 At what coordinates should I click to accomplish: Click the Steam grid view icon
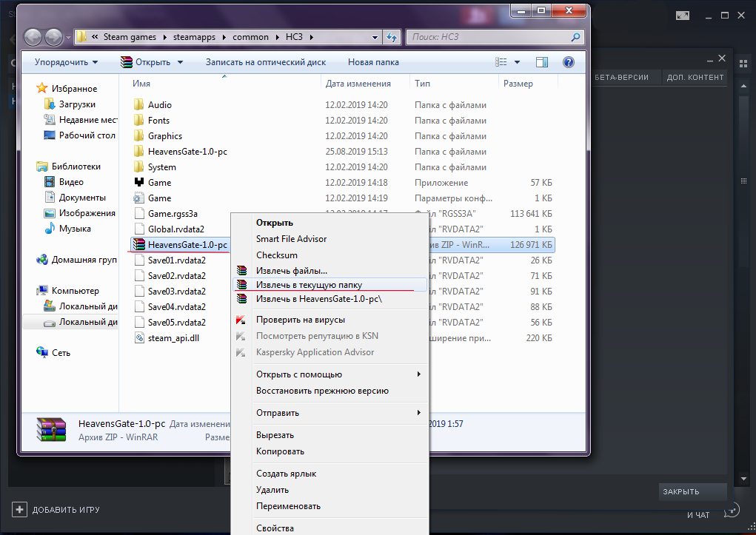[x=743, y=64]
